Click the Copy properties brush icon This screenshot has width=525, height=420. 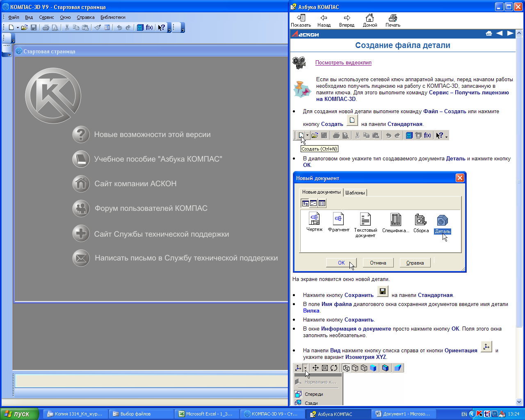[x=98, y=27]
